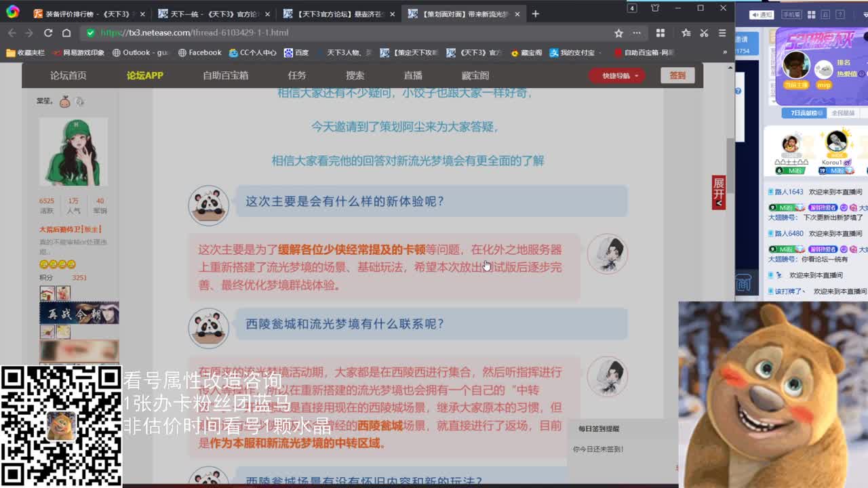Click the 签到 sign-in button
Viewport: 868px width, 488px height.
(677, 76)
